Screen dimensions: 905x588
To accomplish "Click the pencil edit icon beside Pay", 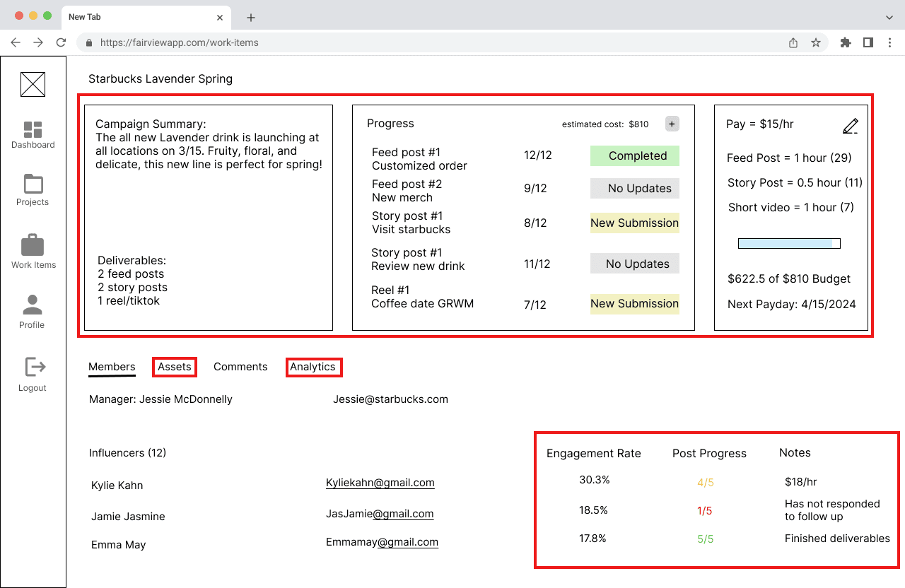I will [850, 126].
